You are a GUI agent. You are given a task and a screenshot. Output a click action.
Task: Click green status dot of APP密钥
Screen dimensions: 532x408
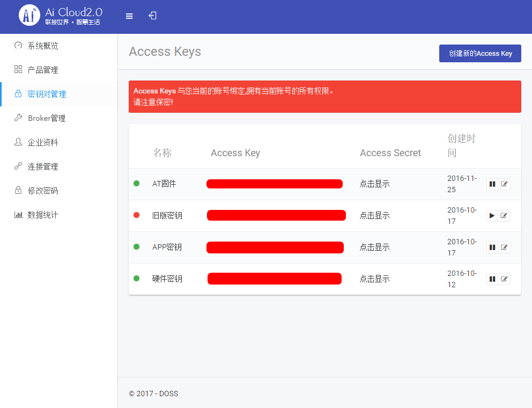click(137, 246)
